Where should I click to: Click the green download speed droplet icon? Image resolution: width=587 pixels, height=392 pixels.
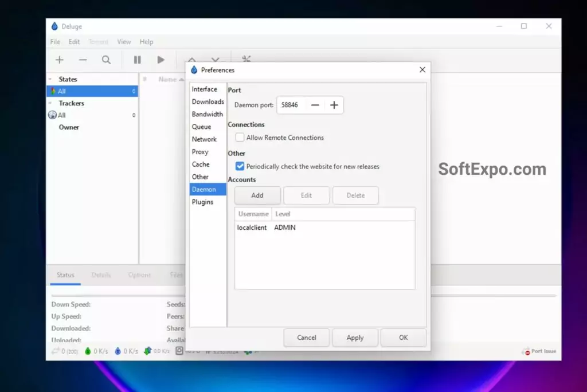coord(88,351)
